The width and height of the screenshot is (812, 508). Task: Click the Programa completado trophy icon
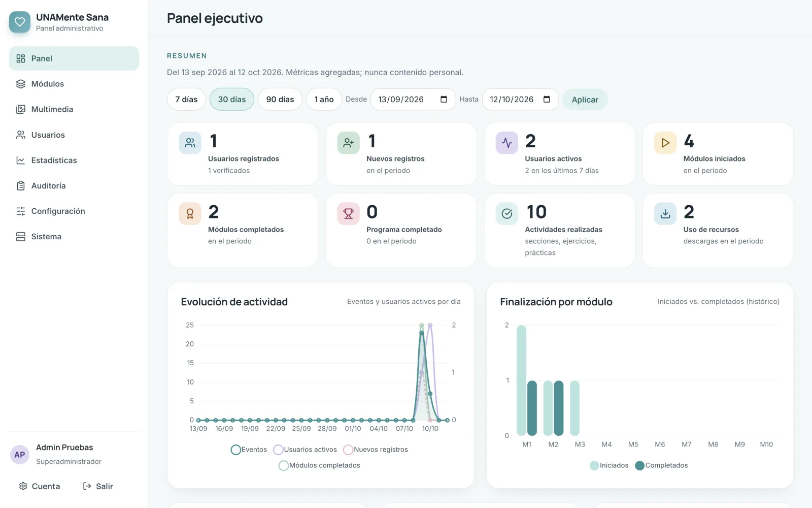(x=348, y=213)
